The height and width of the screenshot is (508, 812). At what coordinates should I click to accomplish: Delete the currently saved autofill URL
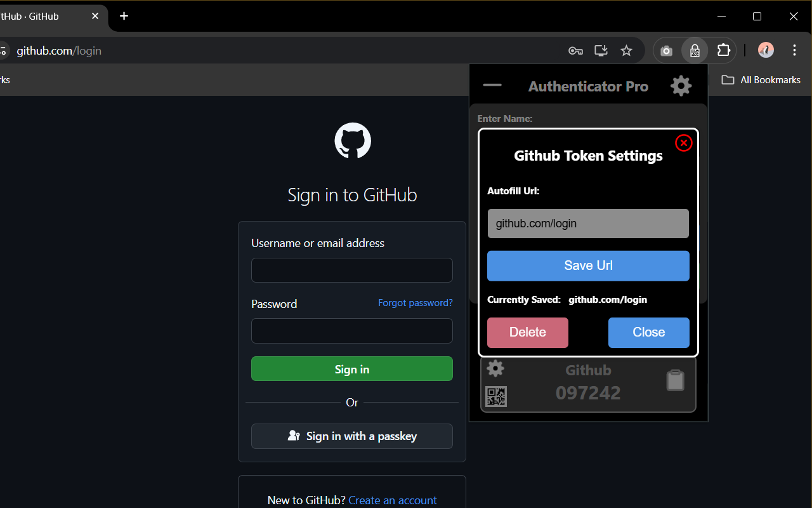(x=527, y=332)
